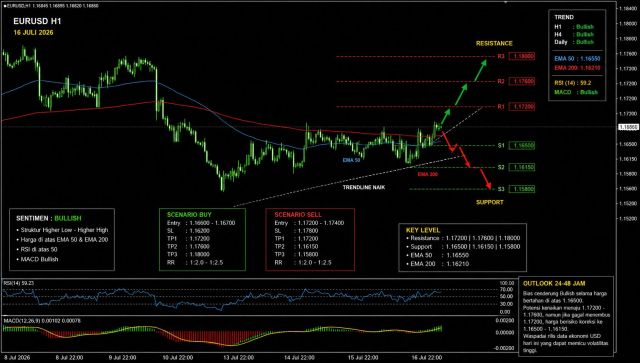
Task: Select the R3 price box 1.18000
Action: [x=522, y=56]
